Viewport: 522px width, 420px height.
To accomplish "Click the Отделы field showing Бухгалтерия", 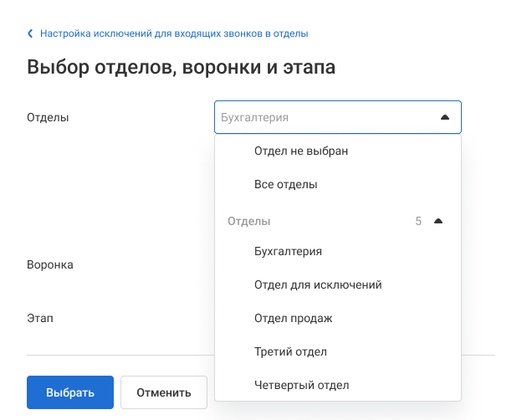I will [326, 118].
